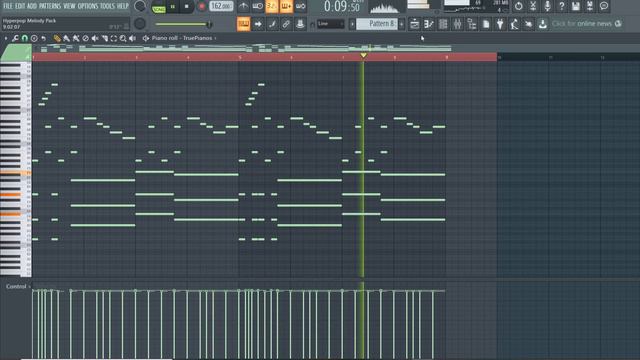
Task: Click piano roll undo arrow icon
Action: tap(43, 38)
